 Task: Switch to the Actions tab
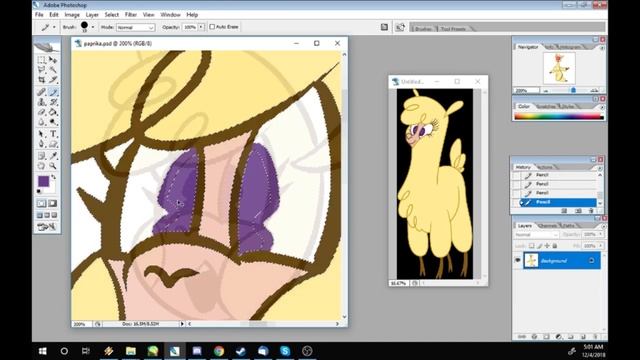(x=545, y=167)
